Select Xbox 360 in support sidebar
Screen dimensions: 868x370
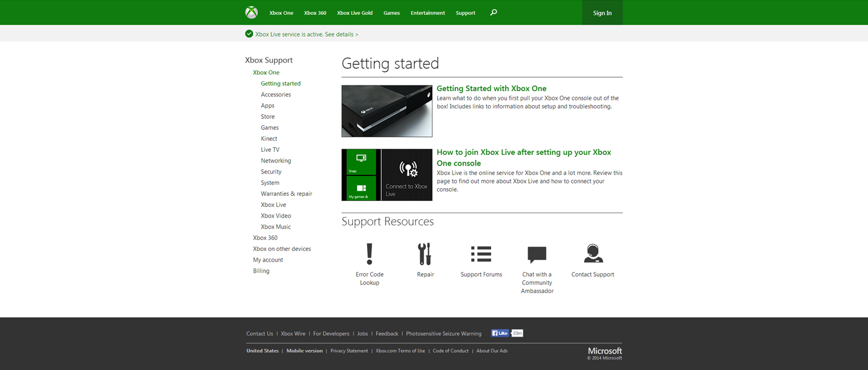tap(265, 238)
